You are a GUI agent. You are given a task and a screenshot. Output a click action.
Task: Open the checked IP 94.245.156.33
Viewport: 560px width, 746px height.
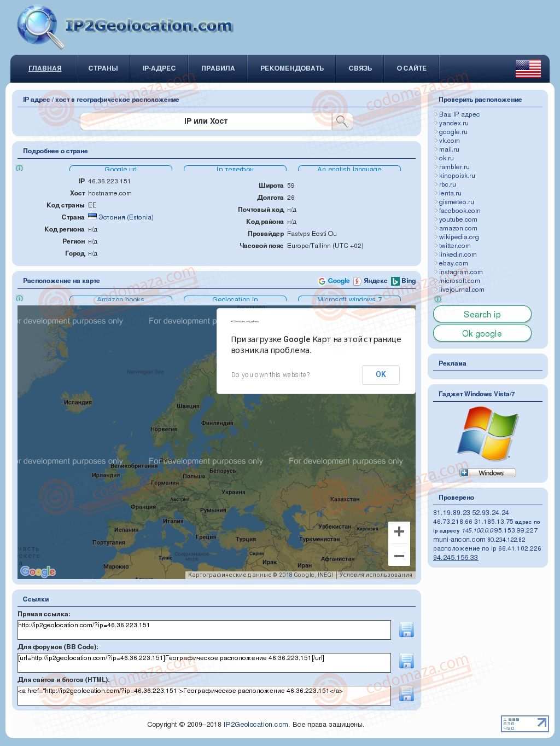pos(456,558)
